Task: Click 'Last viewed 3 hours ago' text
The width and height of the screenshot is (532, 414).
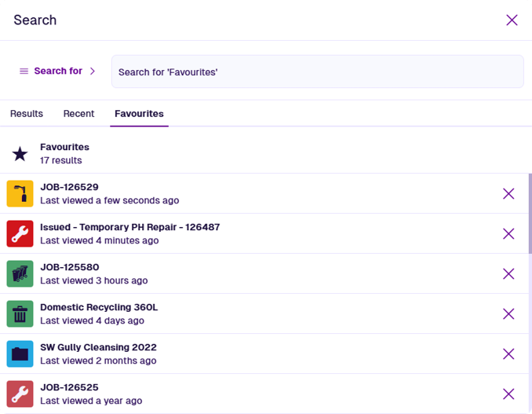Action: [94, 280]
